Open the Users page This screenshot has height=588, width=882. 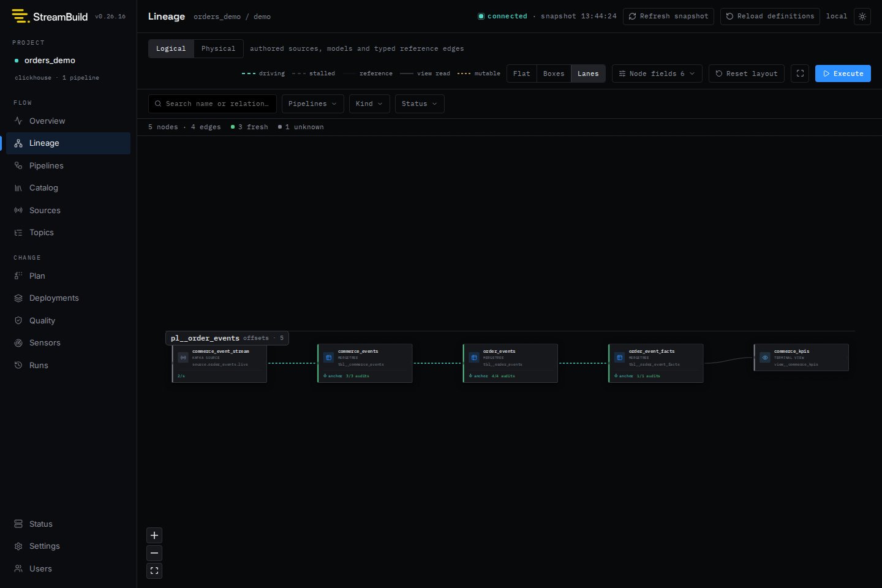(68, 568)
